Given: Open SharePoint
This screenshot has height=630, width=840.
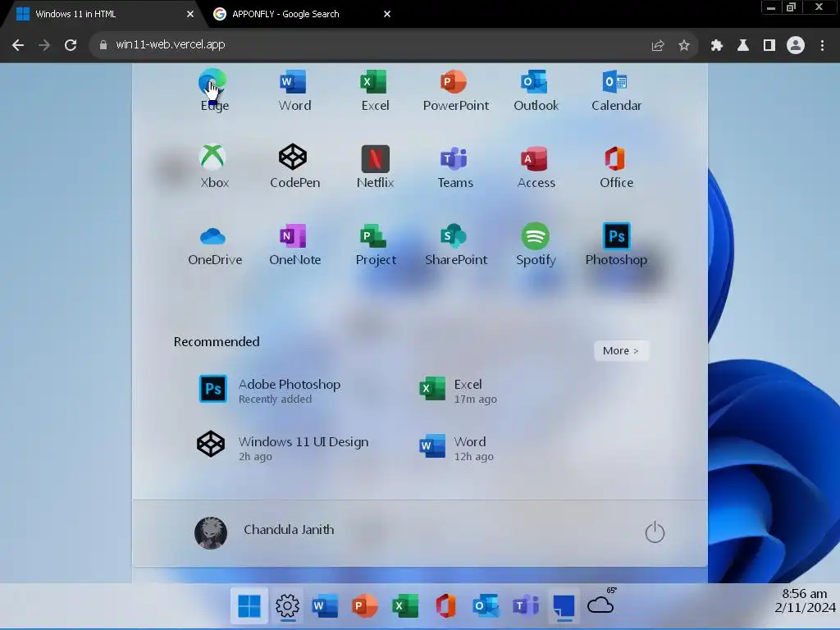Looking at the screenshot, I should point(455,244).
